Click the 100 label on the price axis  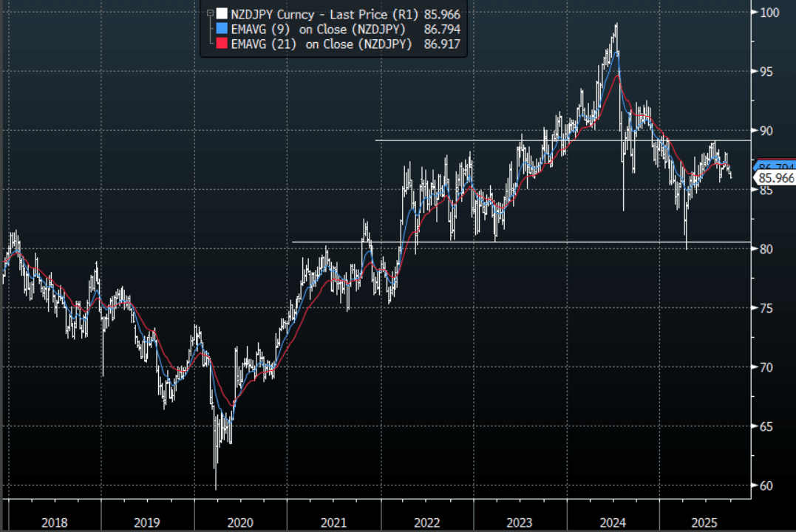(x=769, y=13)
